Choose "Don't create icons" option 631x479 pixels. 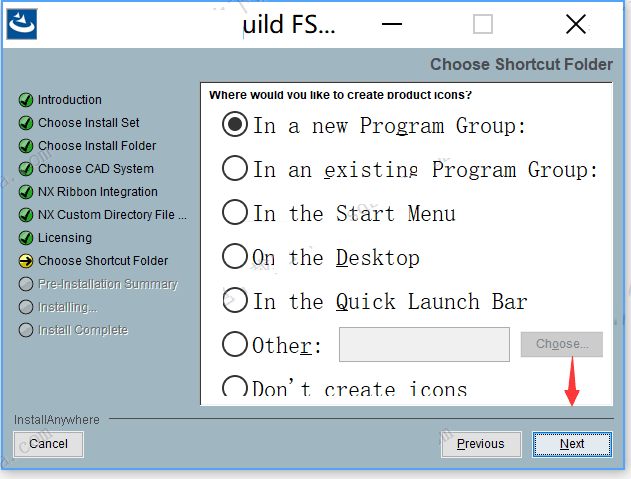235,388
